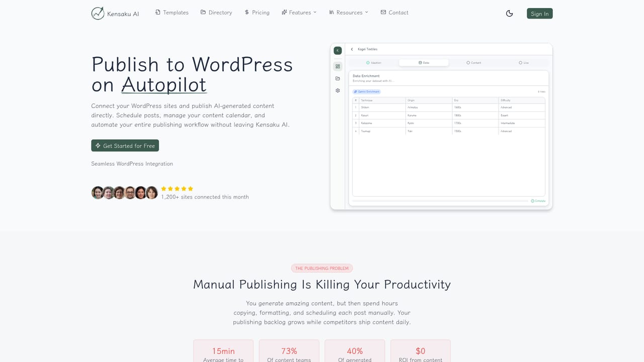The image size is (644, 362).
Task: Click the 1500s era cell
Action: coord(475,131)
